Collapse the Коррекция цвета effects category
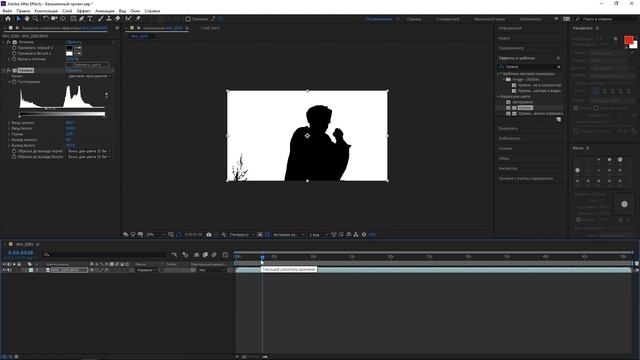640x360 pixels. point(498,97)
